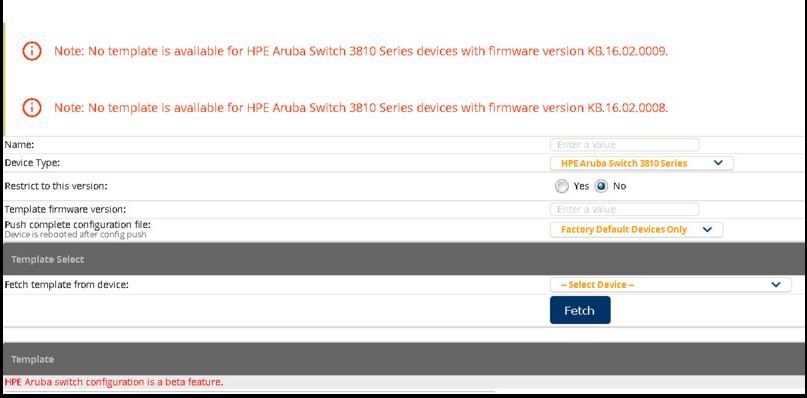Viewport: 807px width, 398px height.
Task: Click the Fetch button
Action: pos(580,310)
